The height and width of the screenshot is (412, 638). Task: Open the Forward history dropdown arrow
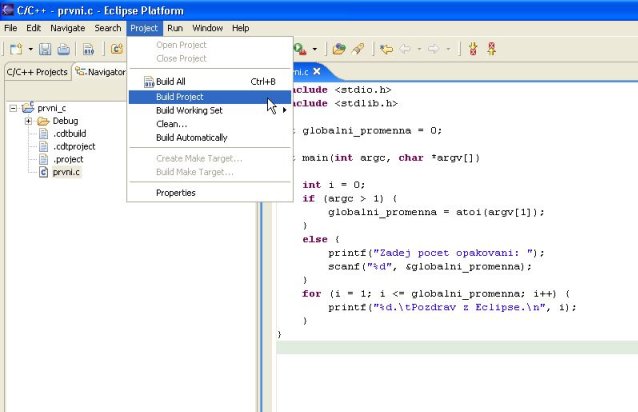(x=448, y=49)
